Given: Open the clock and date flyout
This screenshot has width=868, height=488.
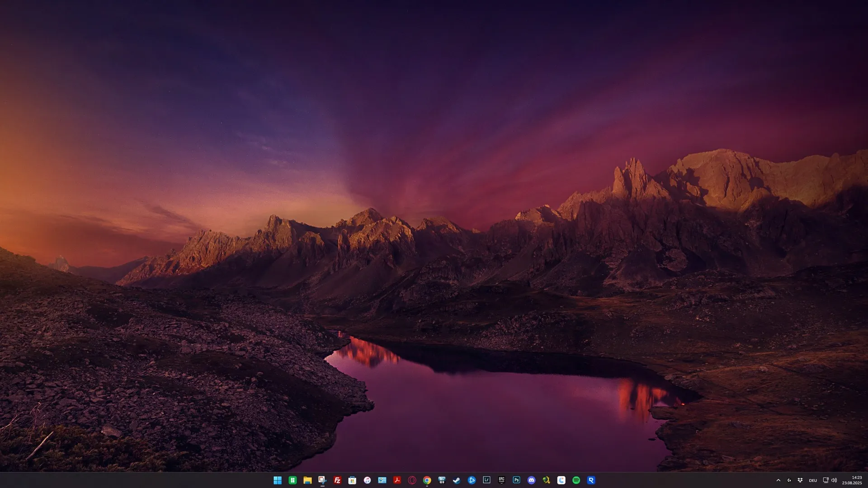Looking at the screenshot, I should click(852, 480).
